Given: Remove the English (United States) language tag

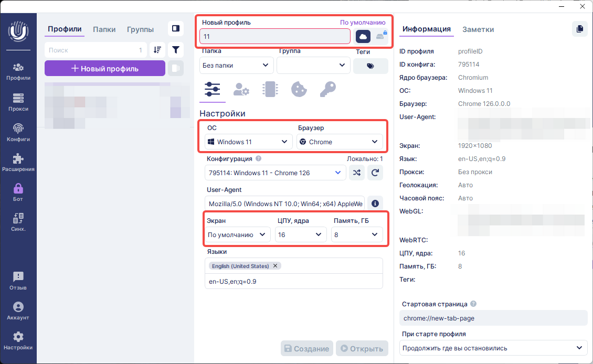Looking at the screenshot, I should (x=276, y=266).
